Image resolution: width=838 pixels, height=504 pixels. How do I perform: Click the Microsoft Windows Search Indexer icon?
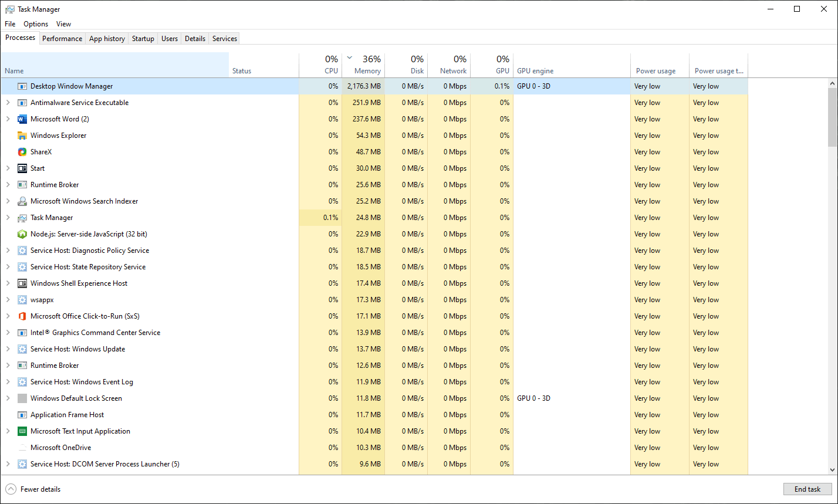click(22, 201)
